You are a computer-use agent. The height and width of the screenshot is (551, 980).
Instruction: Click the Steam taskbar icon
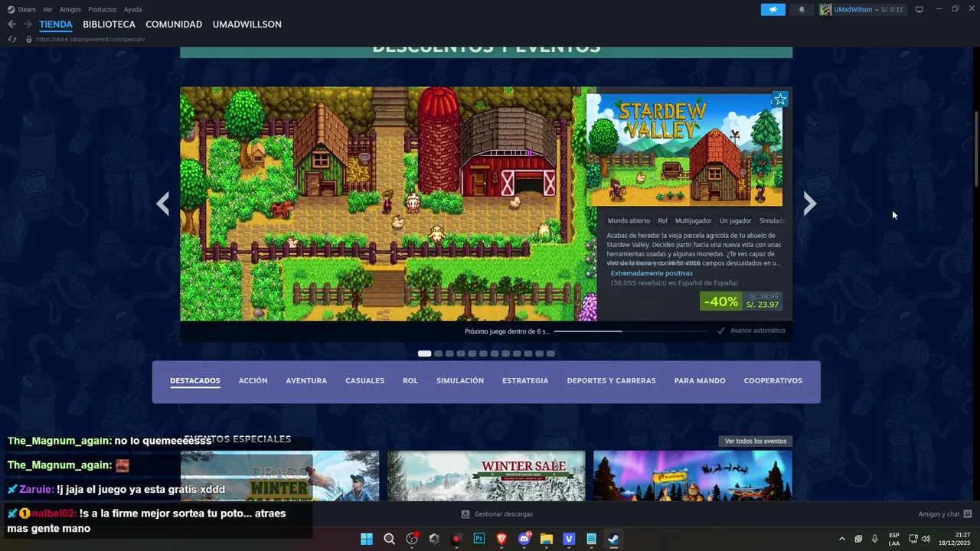(x=614, y=539)
